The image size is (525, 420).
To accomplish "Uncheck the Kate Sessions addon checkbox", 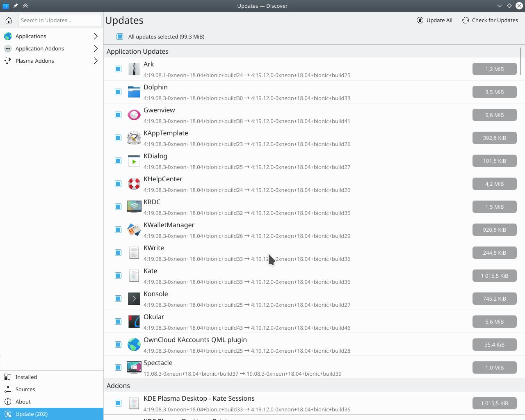I will (x=118, y=403).
